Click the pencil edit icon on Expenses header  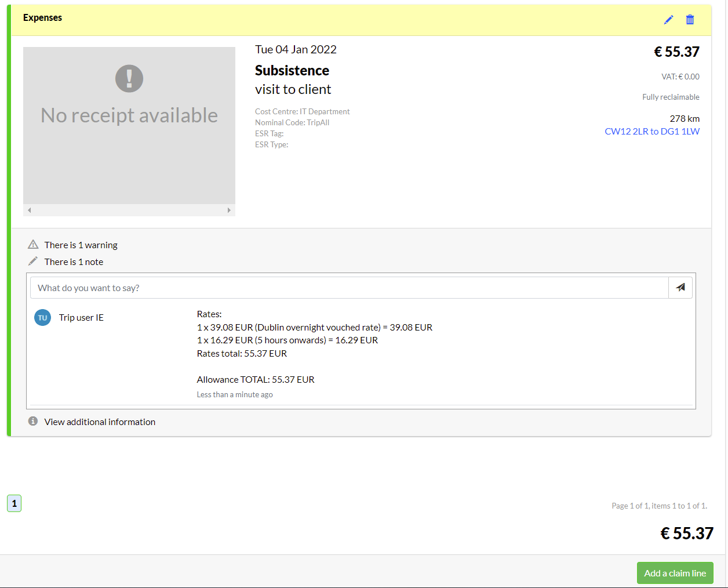tap(669, 20)
